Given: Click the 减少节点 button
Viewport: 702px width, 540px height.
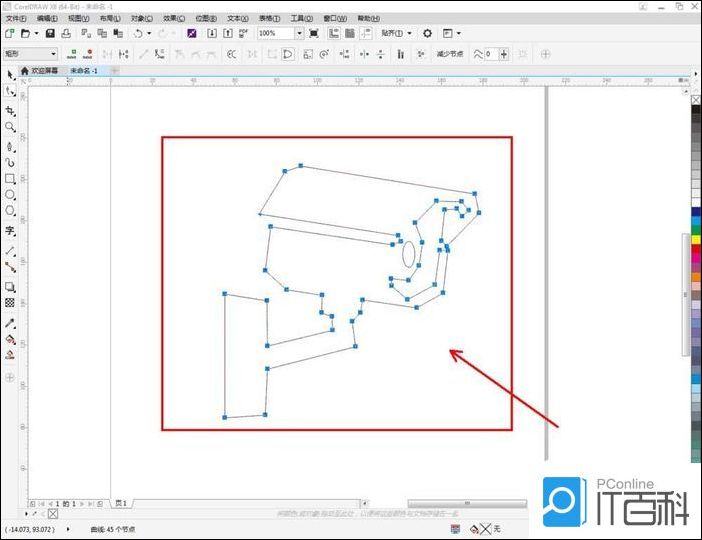Looking at the screenshot, I should click(447, 54).
